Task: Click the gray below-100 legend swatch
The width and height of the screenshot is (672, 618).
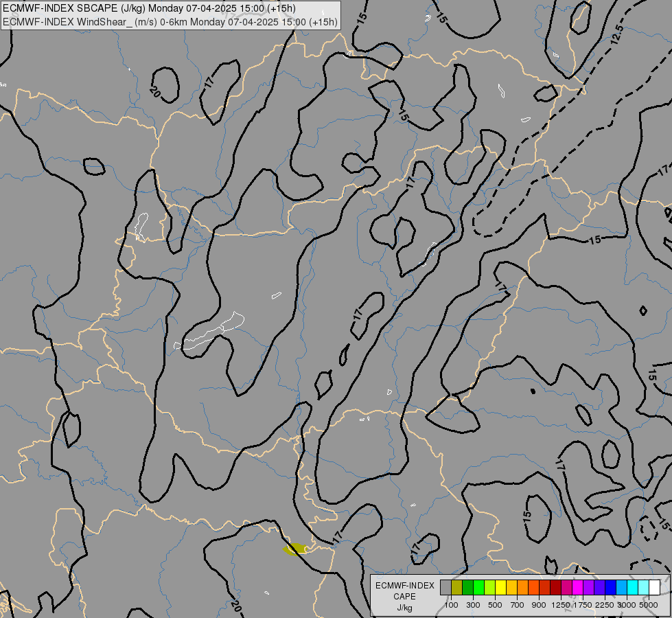Action: (445, 588)
